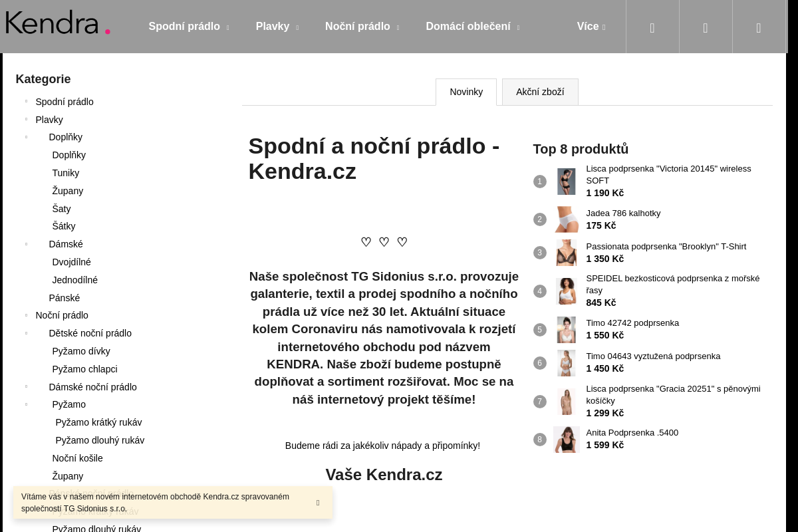Open the Jadea 786 kalhotky product link
The image size is (798, 532).
(x=623, y=213)
